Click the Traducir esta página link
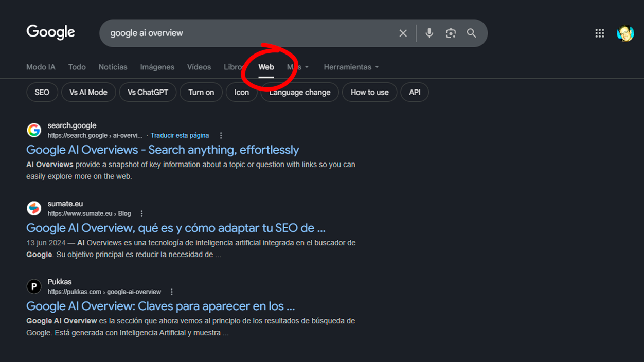 tap(180, 136)
